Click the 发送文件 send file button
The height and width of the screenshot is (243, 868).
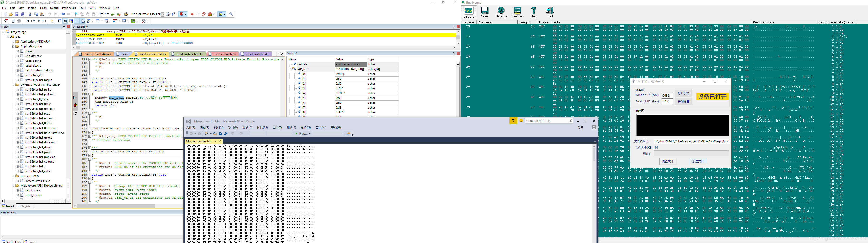698,161
